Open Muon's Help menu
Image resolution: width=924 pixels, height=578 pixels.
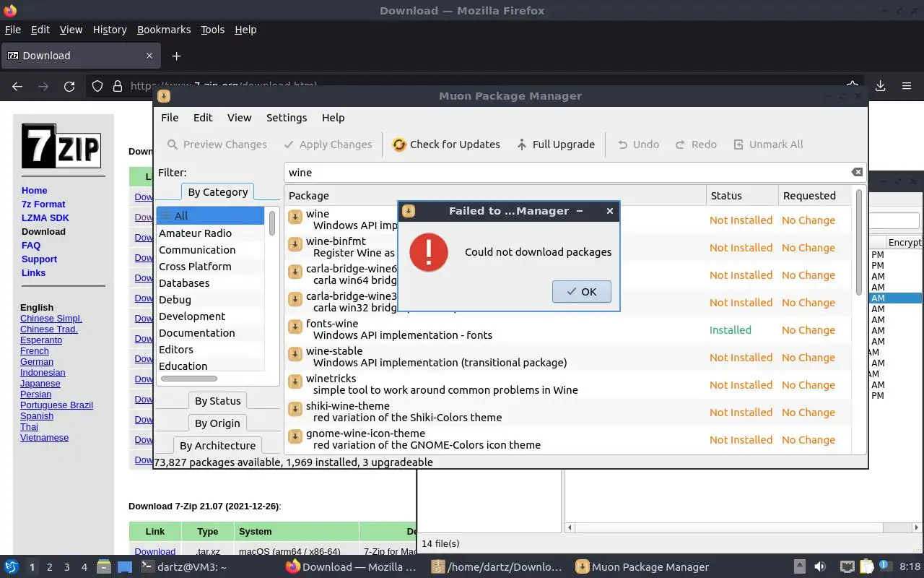click(x=333, y=118)
